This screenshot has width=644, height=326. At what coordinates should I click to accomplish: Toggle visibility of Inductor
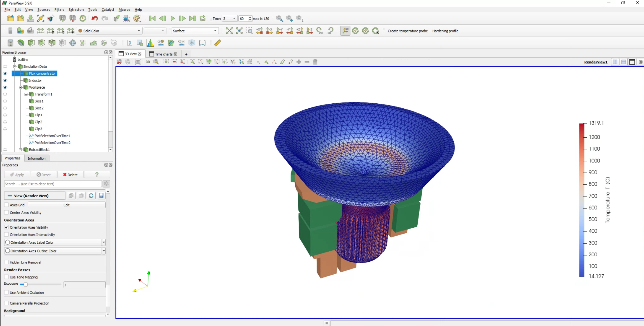(x=5, y=80)
